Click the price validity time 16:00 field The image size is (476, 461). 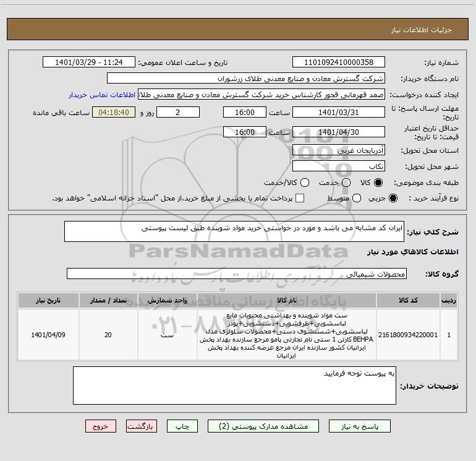click(x=245, y=132)
